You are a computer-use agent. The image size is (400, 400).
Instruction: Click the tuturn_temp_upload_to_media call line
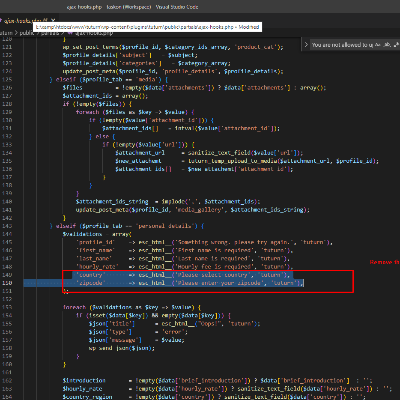coord(247,161)
